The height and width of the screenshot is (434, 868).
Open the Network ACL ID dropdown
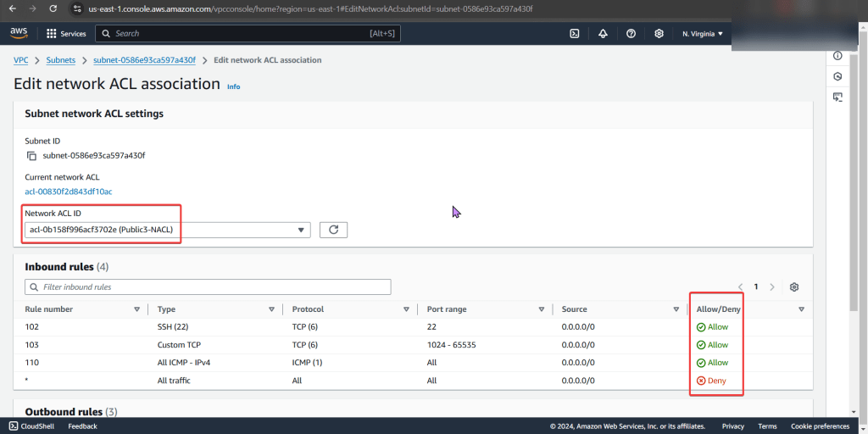167,230
